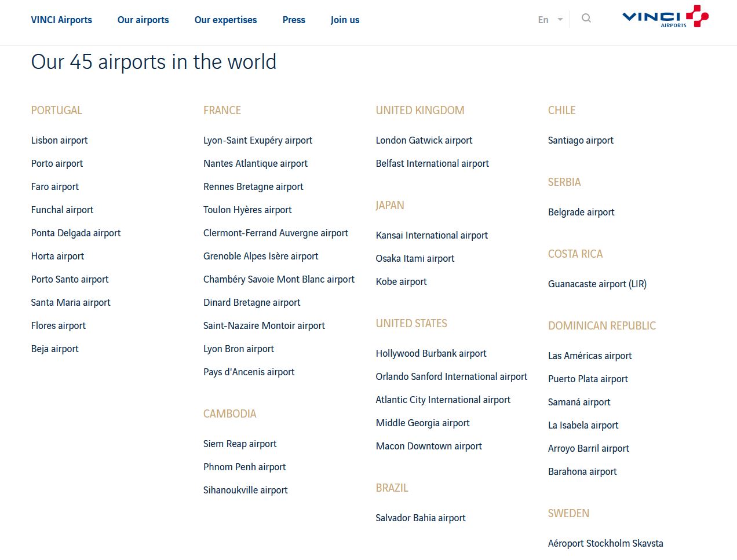The image size is (737, 560).
Task: Open the Our airports menu
Action: [143, 20]
